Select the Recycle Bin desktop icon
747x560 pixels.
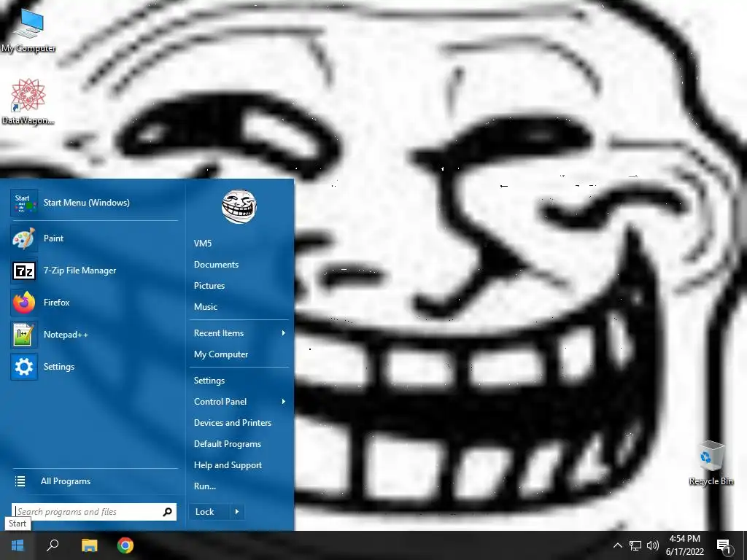(x=711, y=463)
